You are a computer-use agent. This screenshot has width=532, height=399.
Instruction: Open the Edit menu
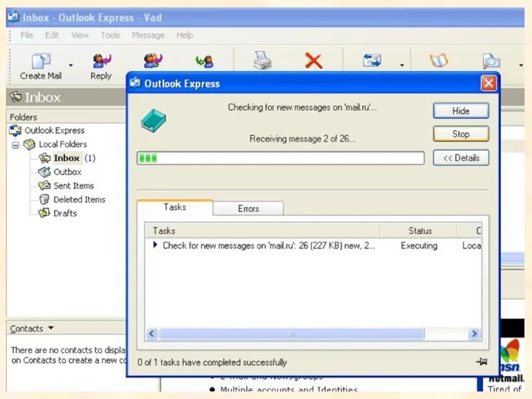[52, 35]
